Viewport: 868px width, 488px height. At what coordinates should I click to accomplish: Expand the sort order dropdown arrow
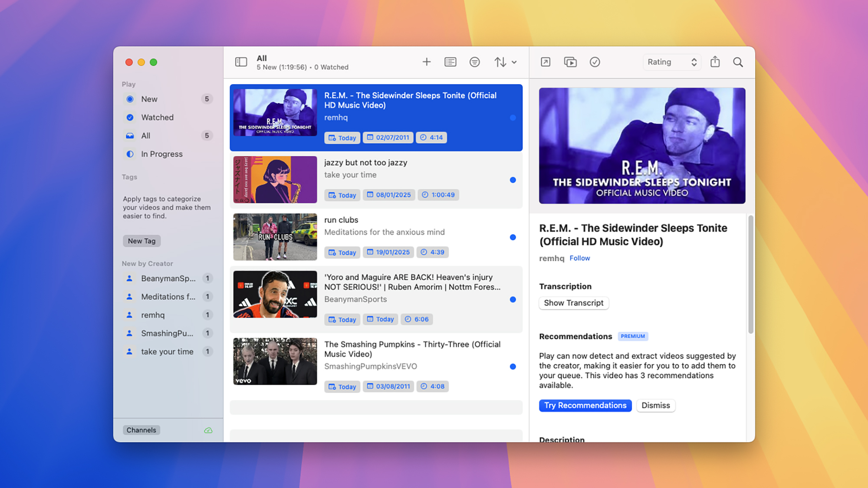tap(514, 62)
